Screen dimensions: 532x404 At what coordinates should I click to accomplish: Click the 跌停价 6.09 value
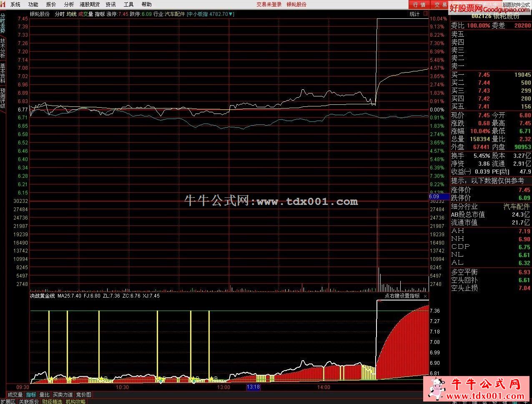point(524,198)
